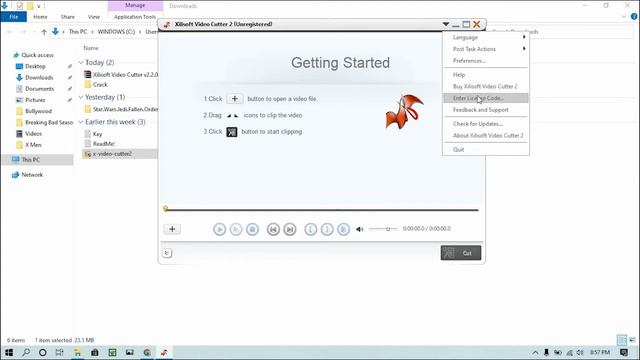Open the Bollywood folder in the navigation pane
The image size is (640, 360).
point(38,111)
